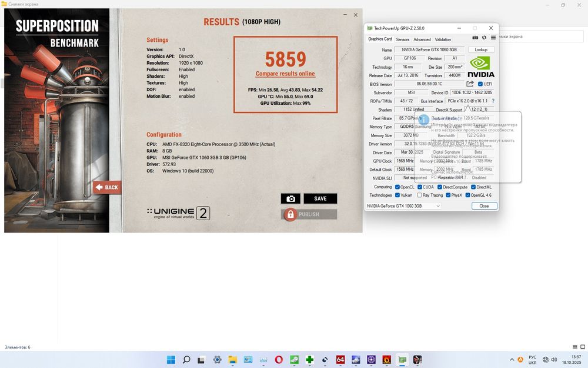588x368 pixels.
Task: Click the BIOS export share icon
Action: (x=470, y=84)
